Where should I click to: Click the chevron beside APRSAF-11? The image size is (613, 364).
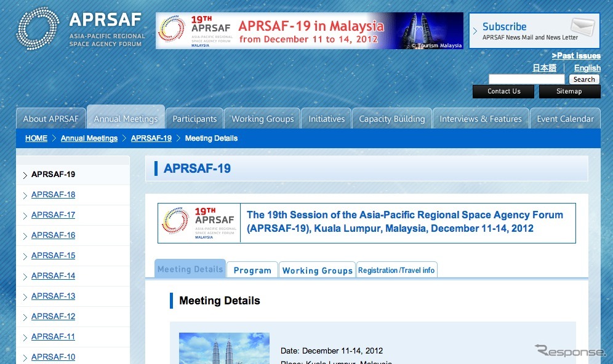tap(25, 338)
